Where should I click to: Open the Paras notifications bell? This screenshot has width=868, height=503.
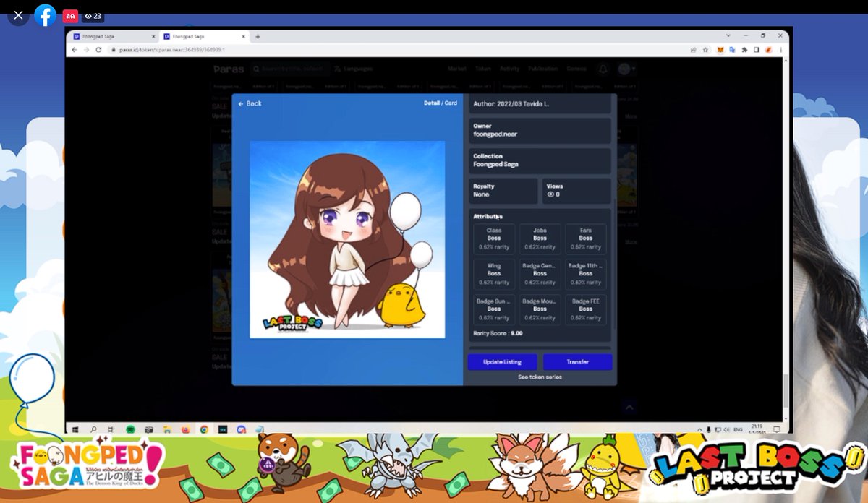pos(603,69)
